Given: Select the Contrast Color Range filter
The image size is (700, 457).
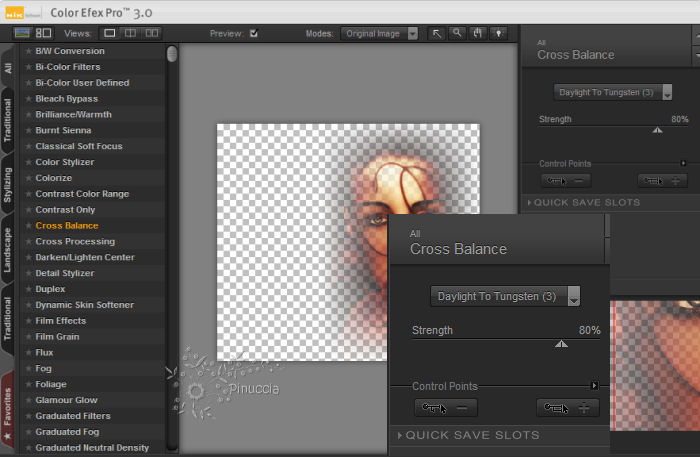Looking at the screenshot, I should click(x=82, y=194).
